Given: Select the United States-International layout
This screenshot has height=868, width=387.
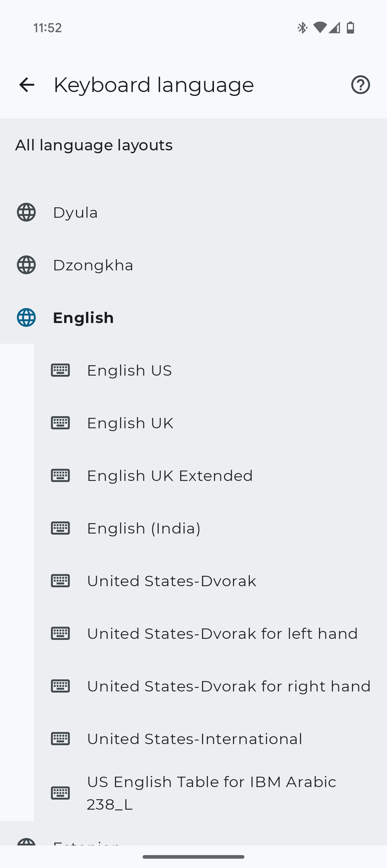Looking at the screenshot, I should 194,739.
